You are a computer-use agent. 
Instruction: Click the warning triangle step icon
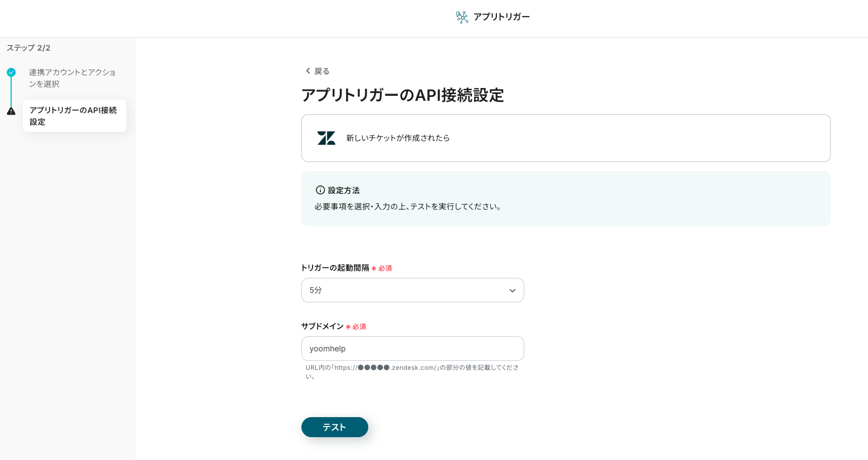[11, 111]
